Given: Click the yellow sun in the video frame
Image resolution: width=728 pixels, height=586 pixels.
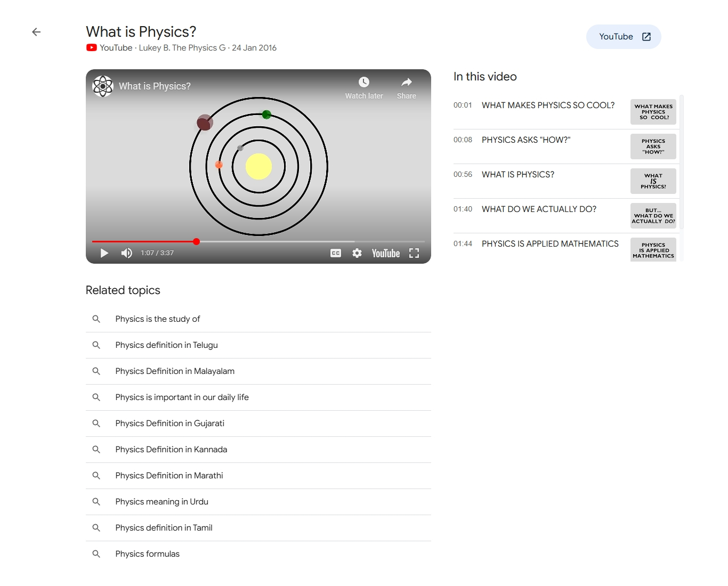Looking at the screenshot, I should [x=258, y=167].
